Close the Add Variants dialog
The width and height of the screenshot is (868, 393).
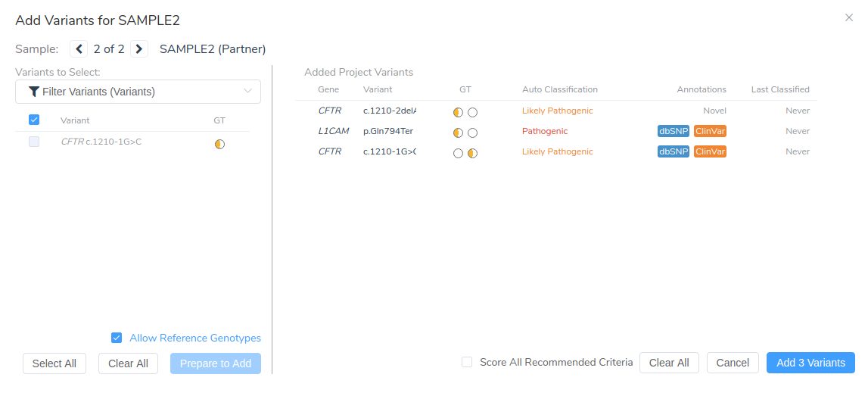848,17
